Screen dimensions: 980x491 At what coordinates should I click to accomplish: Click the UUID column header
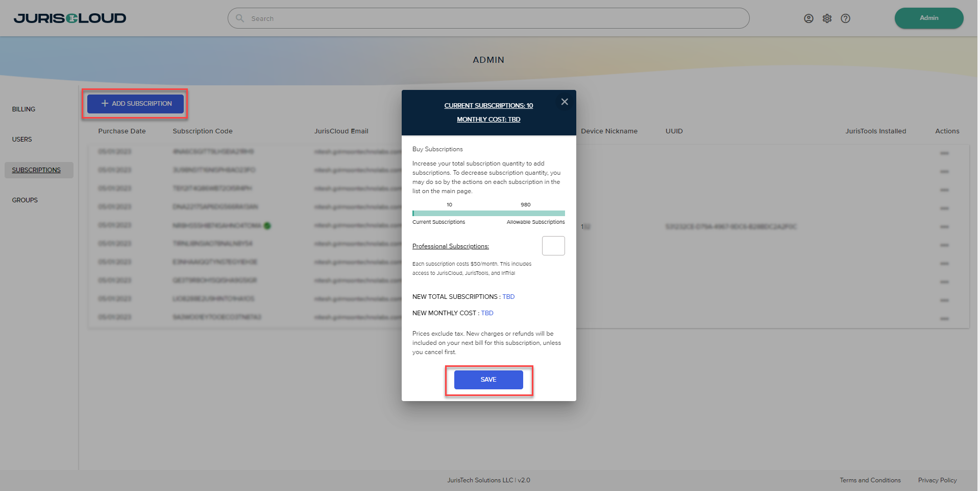(674, 131)
